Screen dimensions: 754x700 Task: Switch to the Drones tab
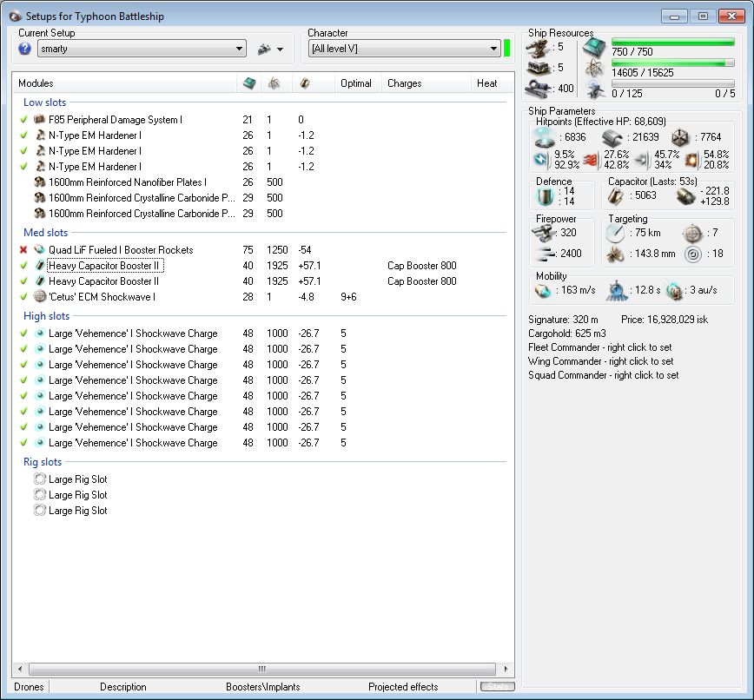click(x=29, y=687)
